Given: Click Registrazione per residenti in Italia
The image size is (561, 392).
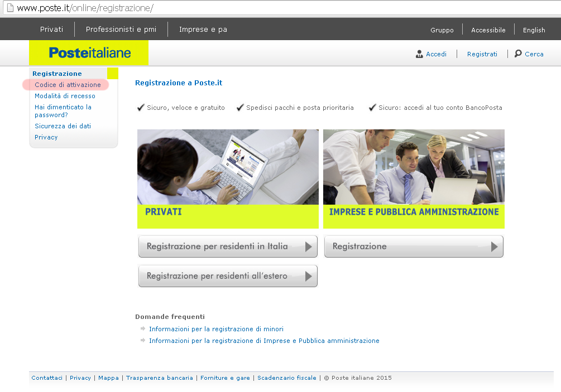Looking at the screenshot, I should 228,246.
